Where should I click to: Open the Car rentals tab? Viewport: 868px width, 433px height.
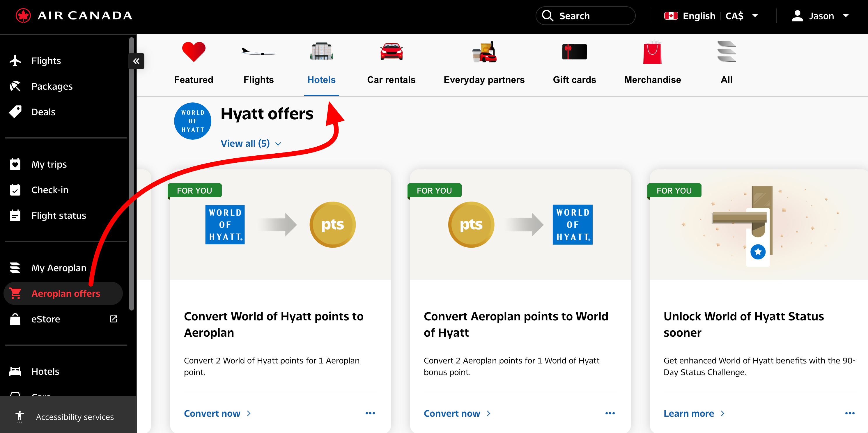[391, 80]
